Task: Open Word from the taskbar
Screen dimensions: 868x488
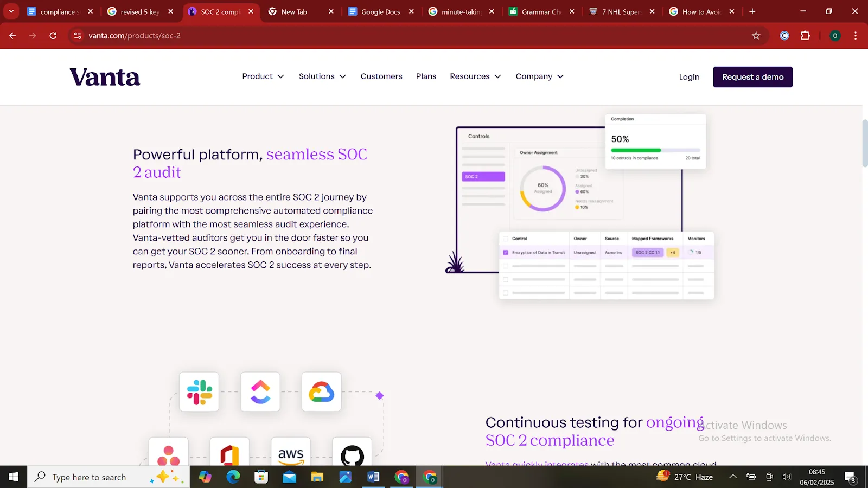Action: [x=373, y=477]
